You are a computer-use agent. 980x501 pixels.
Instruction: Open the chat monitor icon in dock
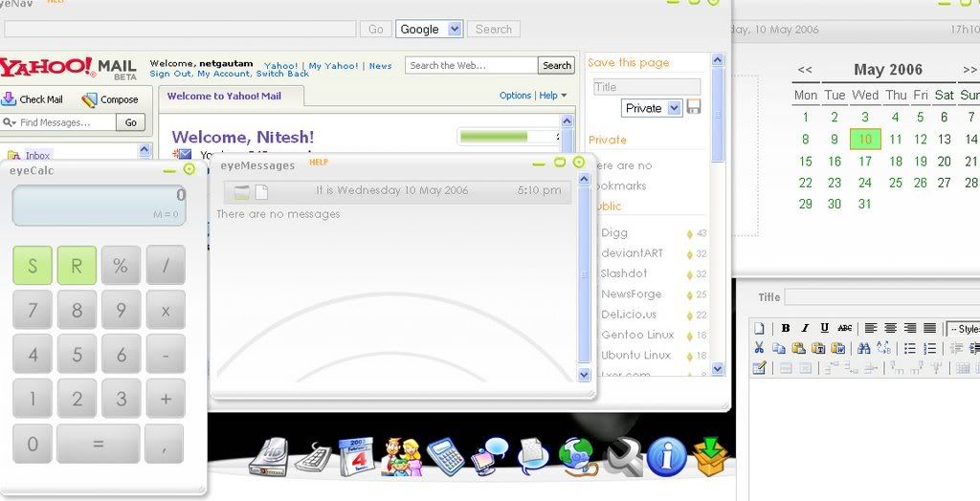[489, 457]
